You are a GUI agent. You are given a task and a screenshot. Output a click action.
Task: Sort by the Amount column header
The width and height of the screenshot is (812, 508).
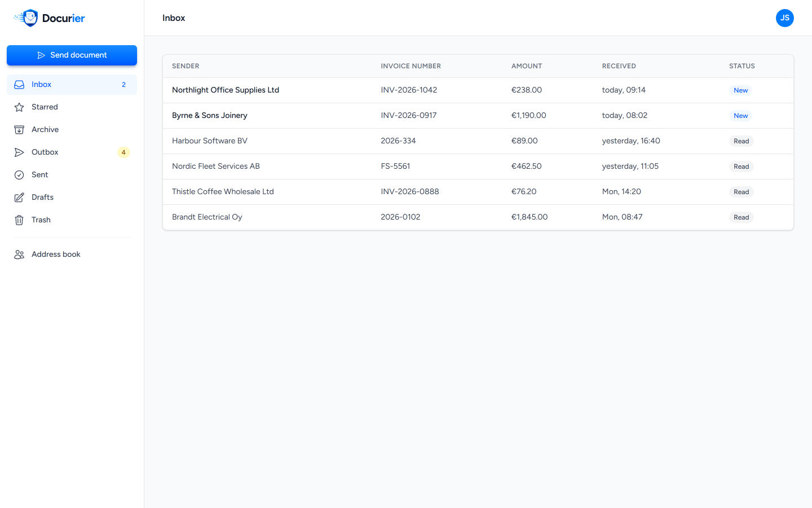pos(527,66)
